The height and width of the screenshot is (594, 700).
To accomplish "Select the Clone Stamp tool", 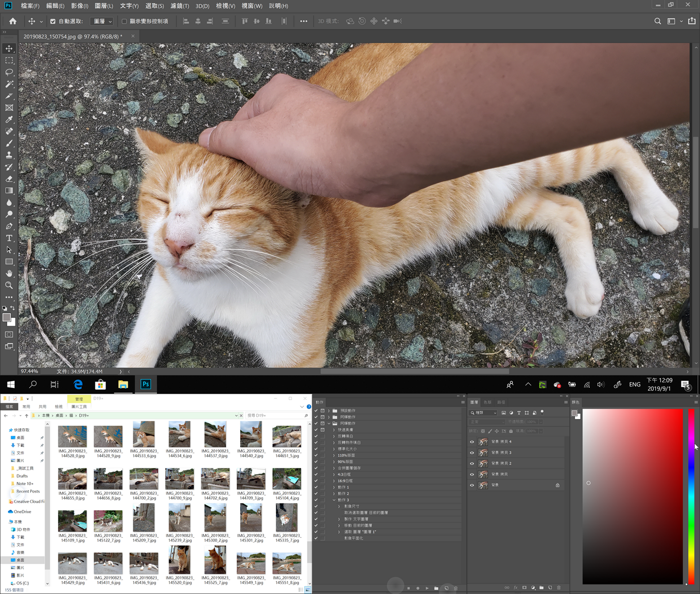I will (9, 155).
